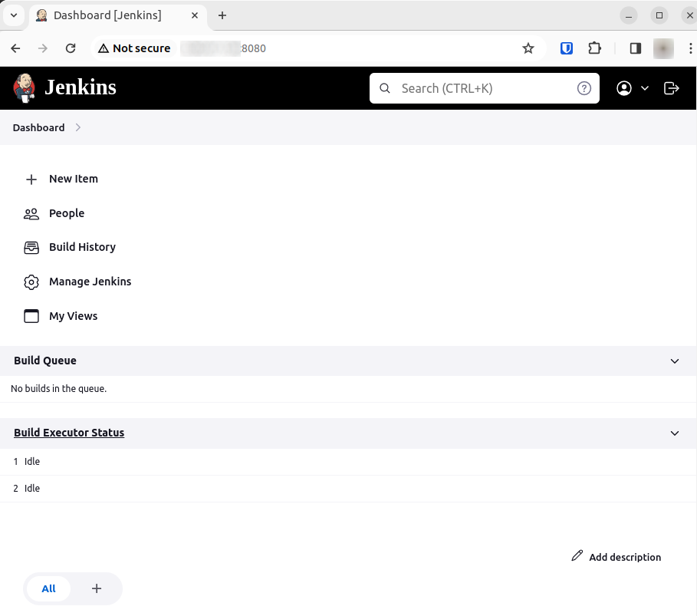Open the Build History page
This screenshot has height=616, width=697.
pos(82,247)
